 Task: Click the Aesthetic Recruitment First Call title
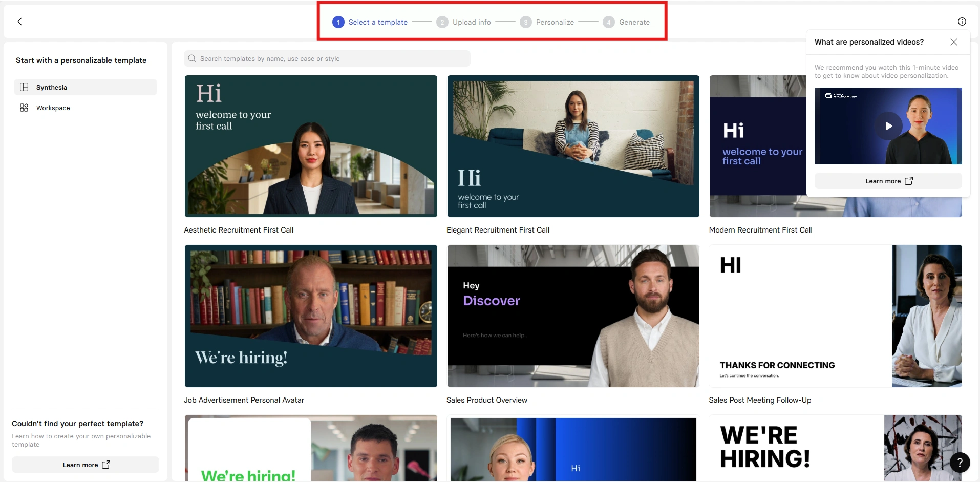(x=239, y=230)
